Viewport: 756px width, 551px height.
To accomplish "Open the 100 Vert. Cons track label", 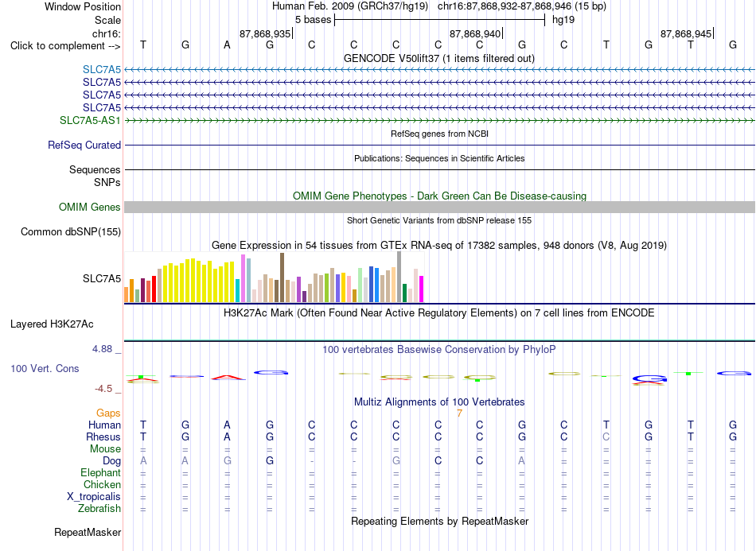I will [45, 368].
